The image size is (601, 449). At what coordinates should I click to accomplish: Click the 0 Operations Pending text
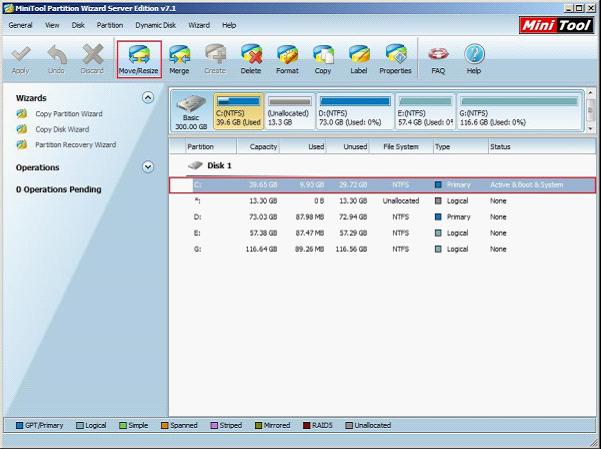point(59,189)
